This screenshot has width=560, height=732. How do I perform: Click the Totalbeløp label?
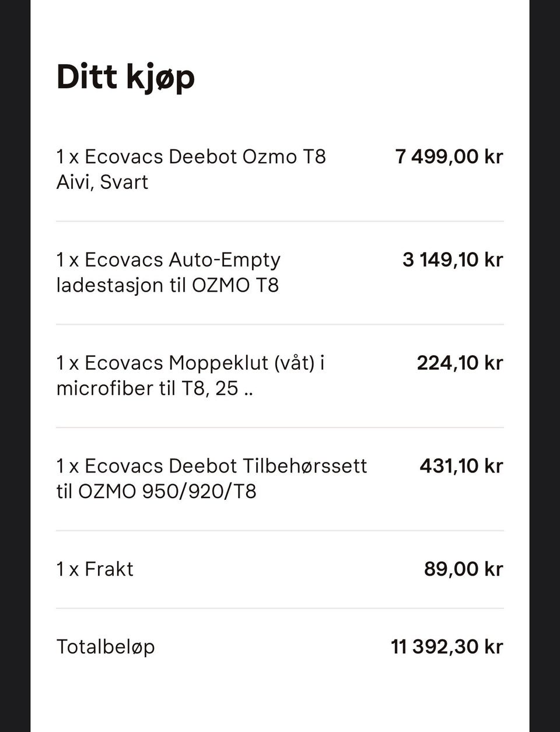pos(106,647)
